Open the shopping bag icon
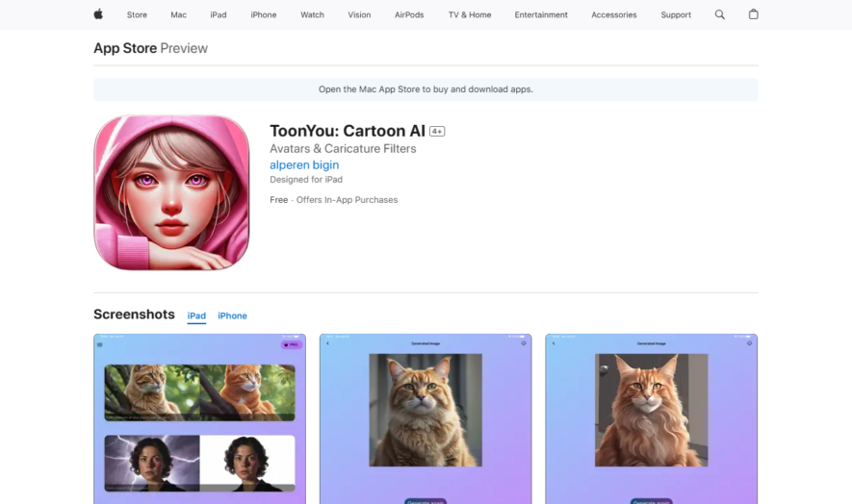852x504 pixels. point(753,14)
